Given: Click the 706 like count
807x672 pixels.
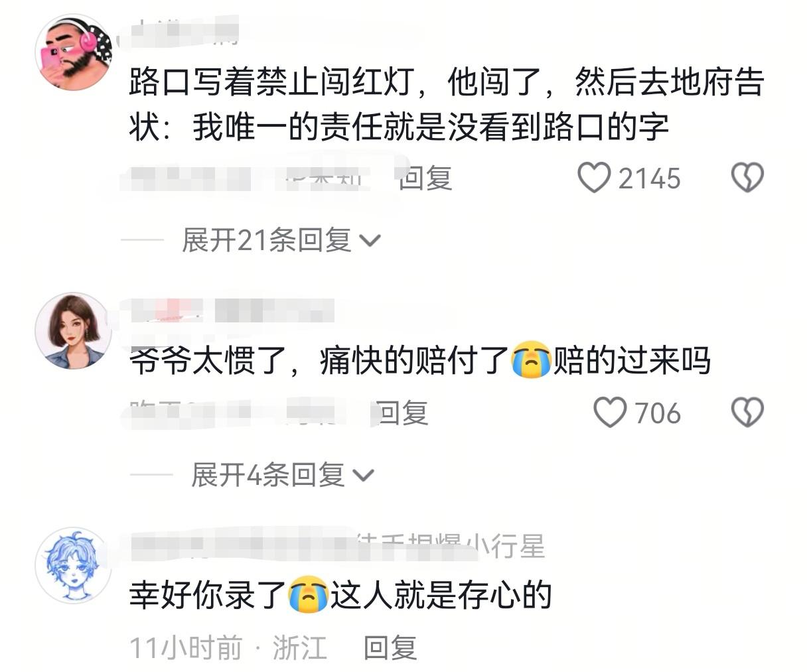Looking at the screenshot, I should tap(658, 413).
